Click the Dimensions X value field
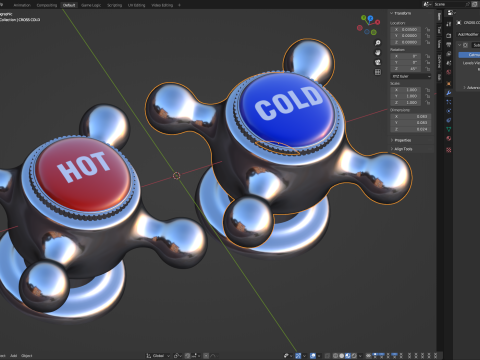 411,116
